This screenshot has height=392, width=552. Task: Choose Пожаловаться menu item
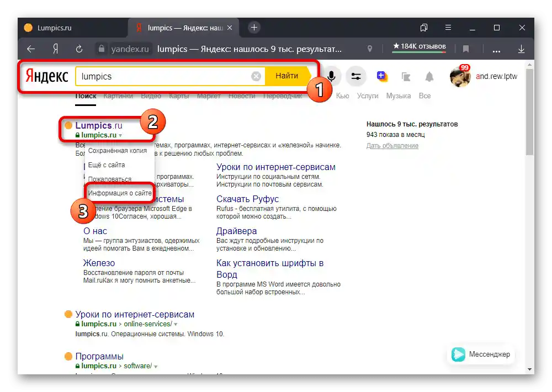[x=109, y=179]
